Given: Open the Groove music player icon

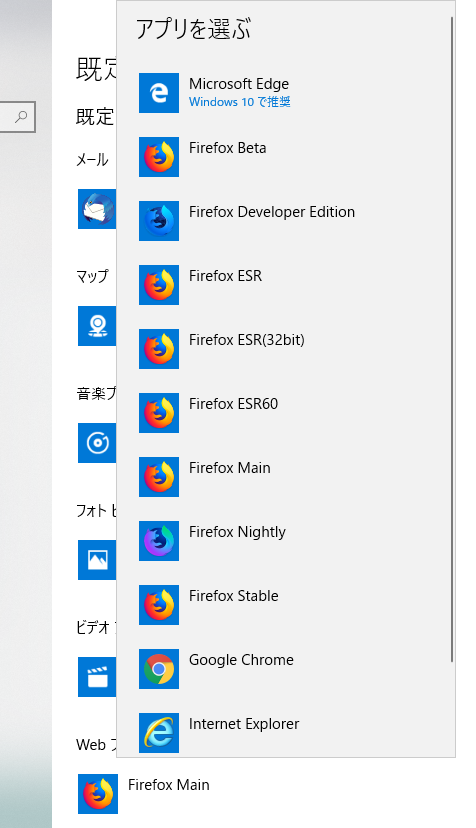Looking at the screenshot, I should [x=97, y=443].
